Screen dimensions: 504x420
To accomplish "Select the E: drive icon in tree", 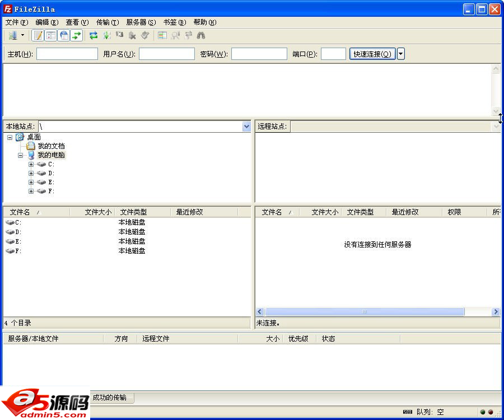I will point(41,182).
